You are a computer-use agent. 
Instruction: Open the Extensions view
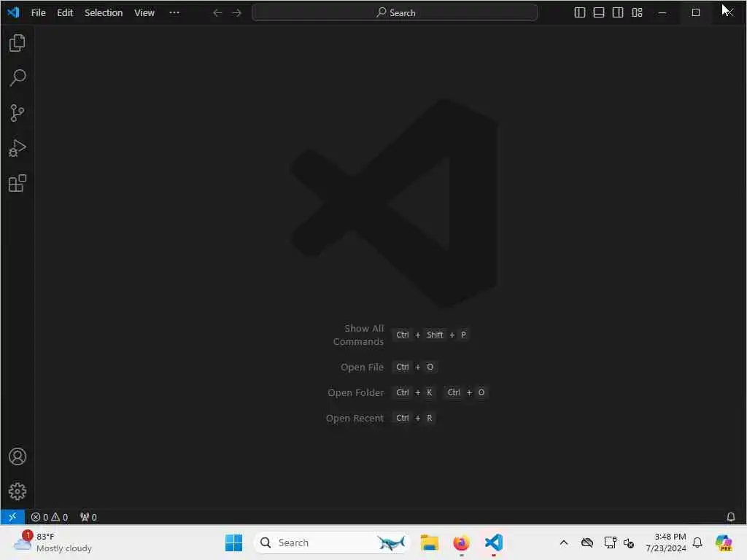[x=18, y=183]
